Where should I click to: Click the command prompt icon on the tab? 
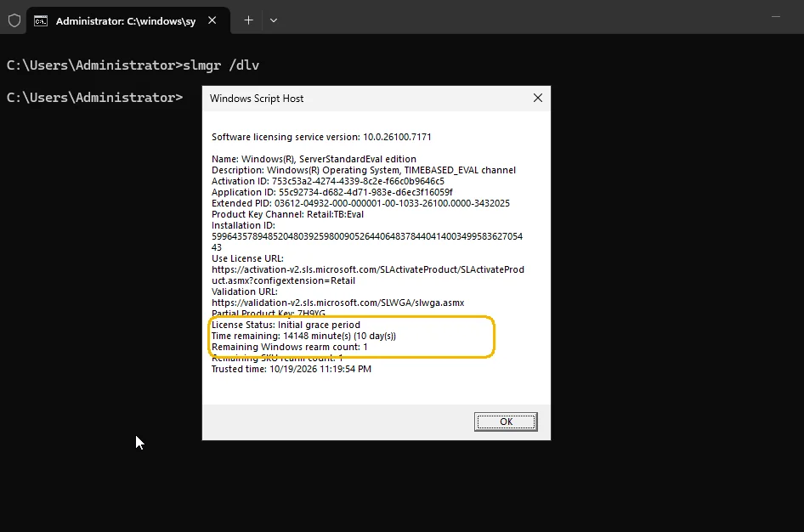click(41, 21)
